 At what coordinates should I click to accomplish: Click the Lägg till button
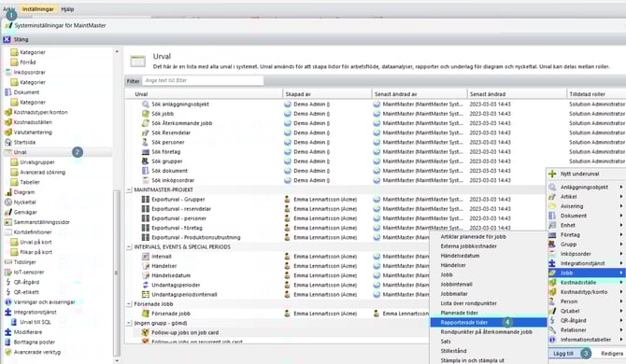point(563,354)
